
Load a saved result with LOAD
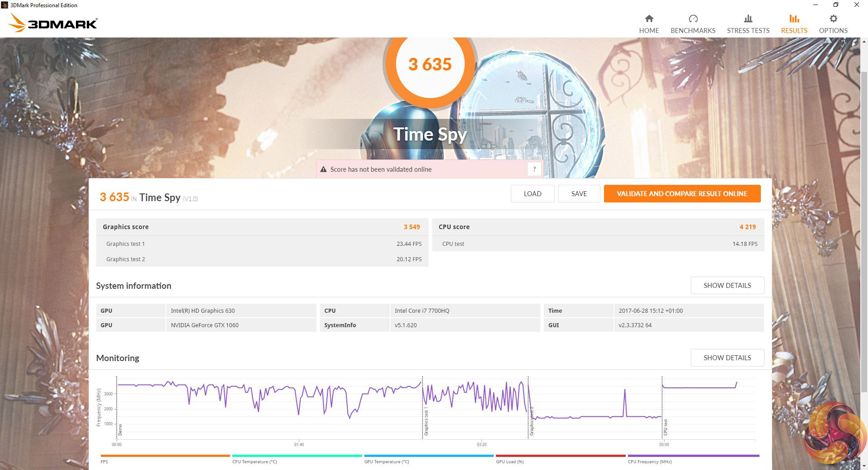[532, 193]
